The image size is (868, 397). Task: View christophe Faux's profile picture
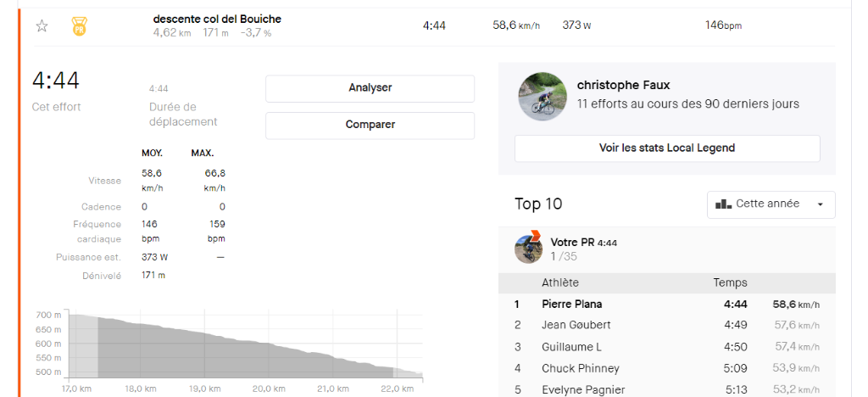(542, 96)
